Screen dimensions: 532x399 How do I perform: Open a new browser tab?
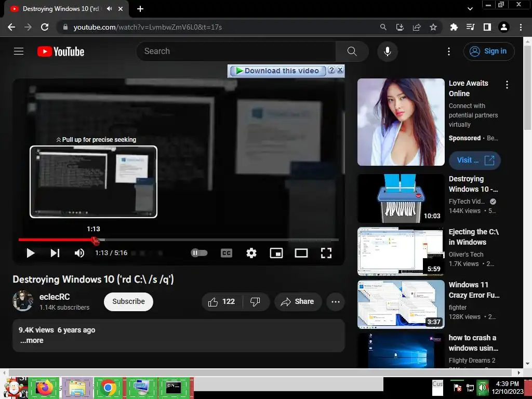click(140, 9)
